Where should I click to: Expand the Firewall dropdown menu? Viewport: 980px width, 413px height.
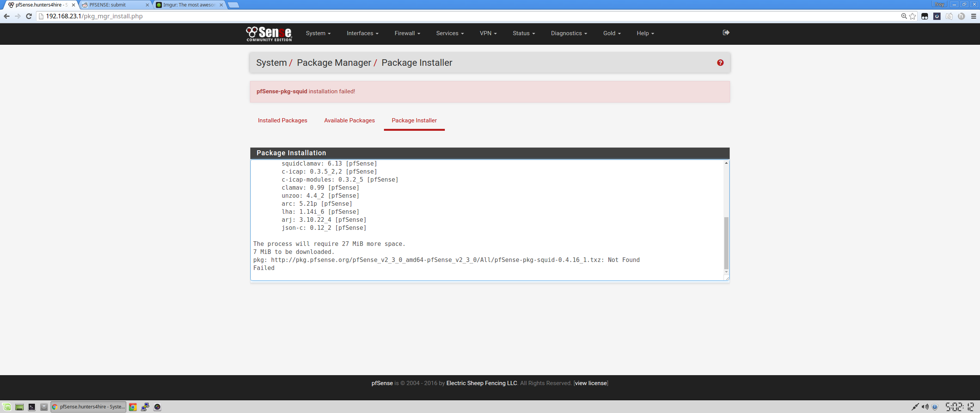(x=407, y=33)
